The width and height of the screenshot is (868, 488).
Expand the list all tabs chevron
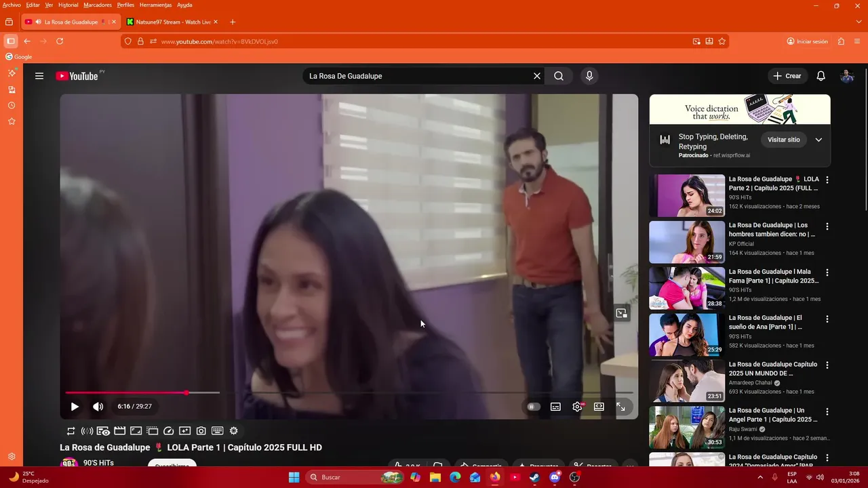[859, 22]
